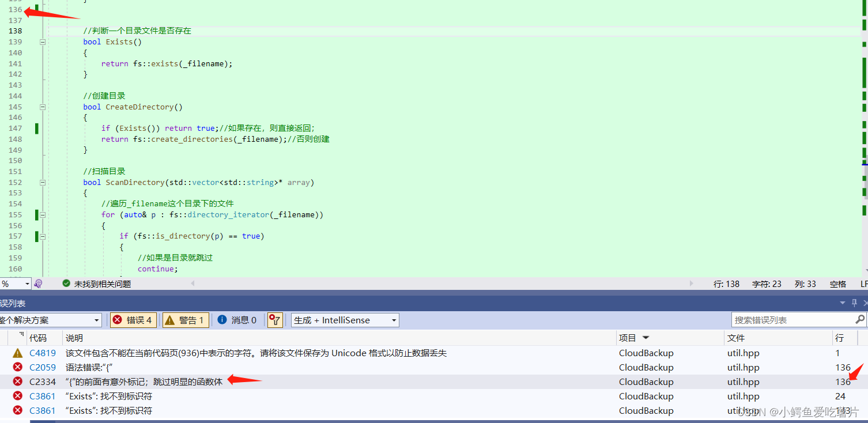Sort by the 说明 column header

click(x=74, y=338)
